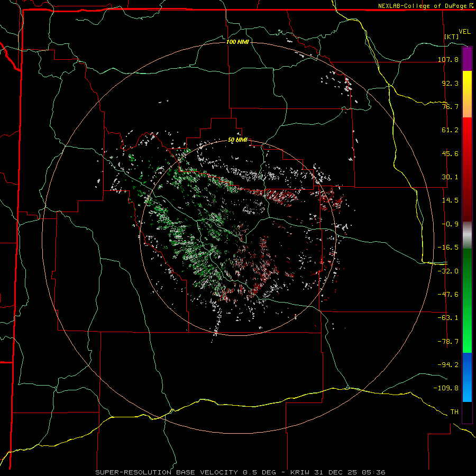Viewport: 476px width, 476px height.
Task: Click the -0.9 legend value
Action: (450, 224)
